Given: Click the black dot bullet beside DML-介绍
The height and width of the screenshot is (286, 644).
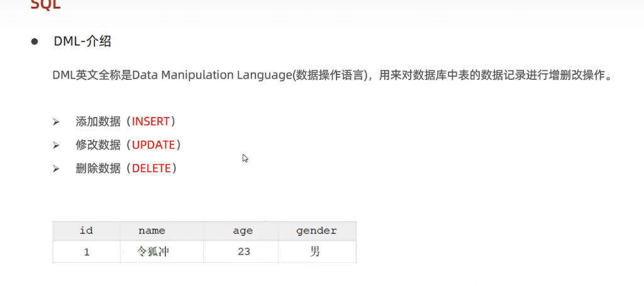Looking at the screenshot, I should (35, 41).
